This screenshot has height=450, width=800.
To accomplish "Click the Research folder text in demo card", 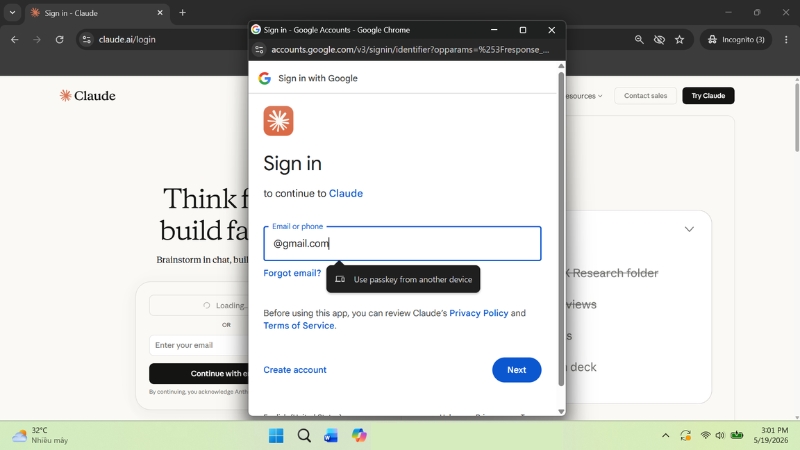I will 615,273.
